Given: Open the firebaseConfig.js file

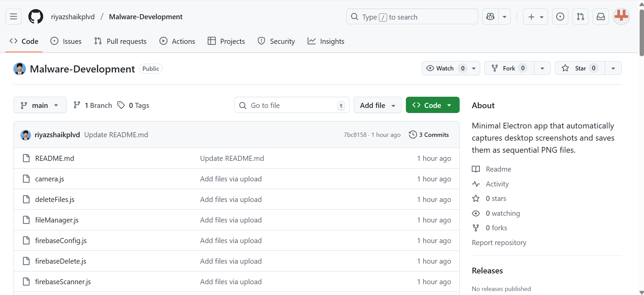Looking at the screenshot, I should (x=61, y=240).
